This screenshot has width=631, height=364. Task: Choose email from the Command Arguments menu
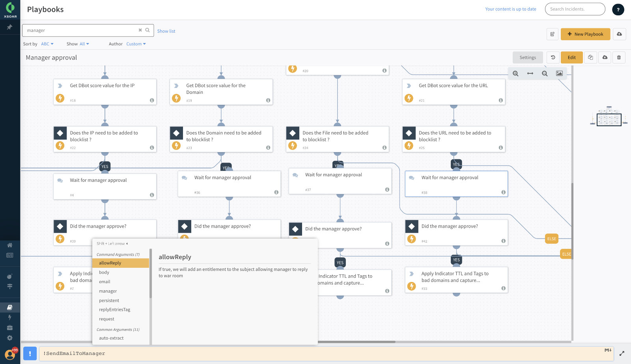[x=105, y=281]
